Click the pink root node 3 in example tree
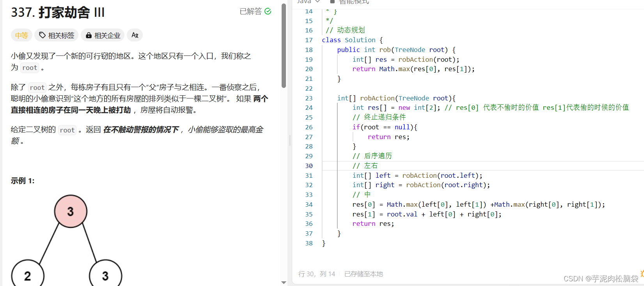Screen dimensions: 644x286 coord(71,211)
